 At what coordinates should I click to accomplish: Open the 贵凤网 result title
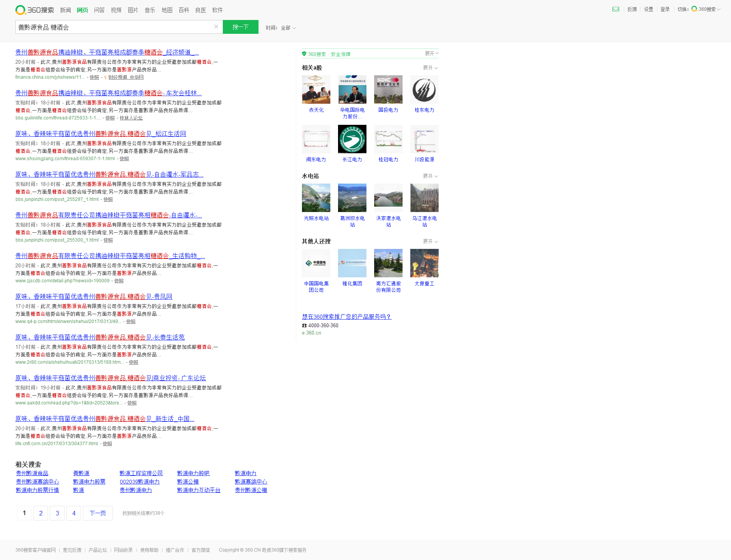click(94, 297)
